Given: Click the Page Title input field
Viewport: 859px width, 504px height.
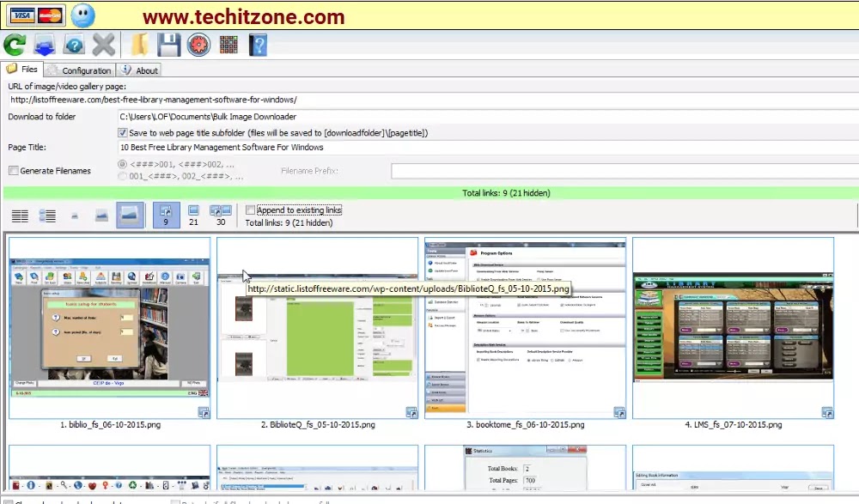Looking at the screenshot, I should (488, 148).
